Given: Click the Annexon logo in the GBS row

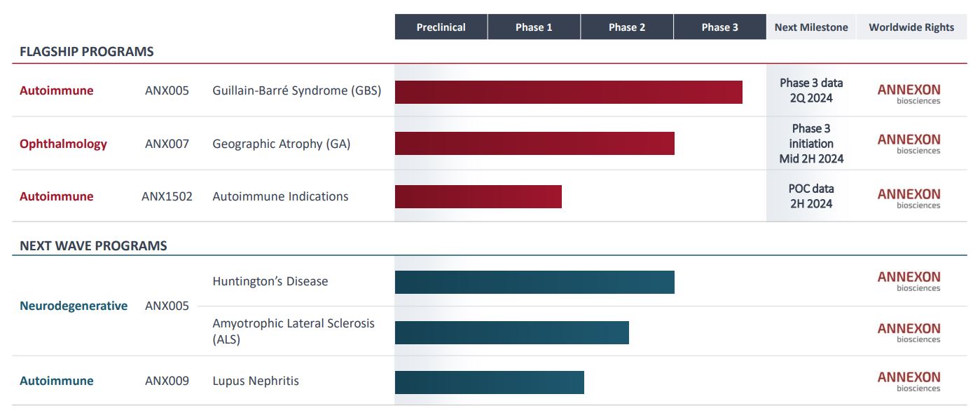Looking at the screenshot, I should [909, 93].
